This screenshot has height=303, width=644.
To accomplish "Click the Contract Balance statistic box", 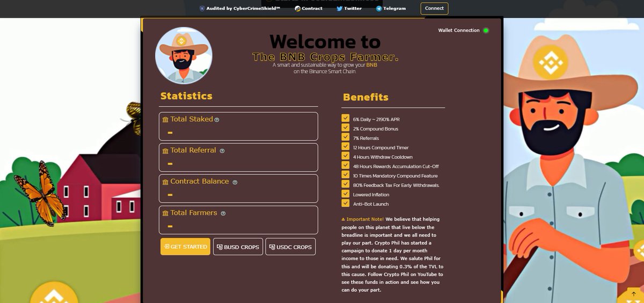I will pos(238,189).
